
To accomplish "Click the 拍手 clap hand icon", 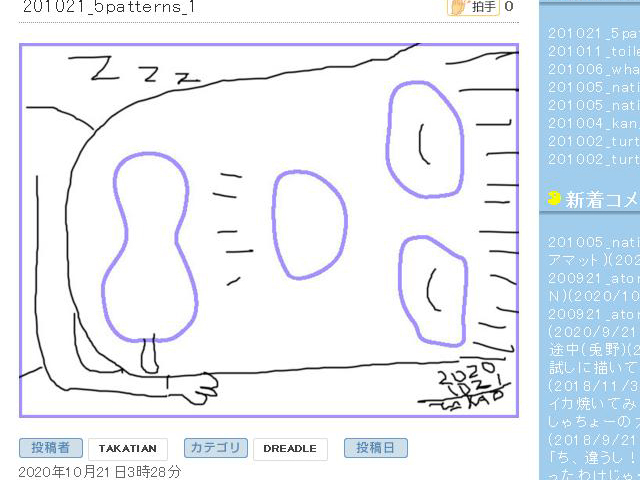I will pyautogui.click(x=458, y=8).
